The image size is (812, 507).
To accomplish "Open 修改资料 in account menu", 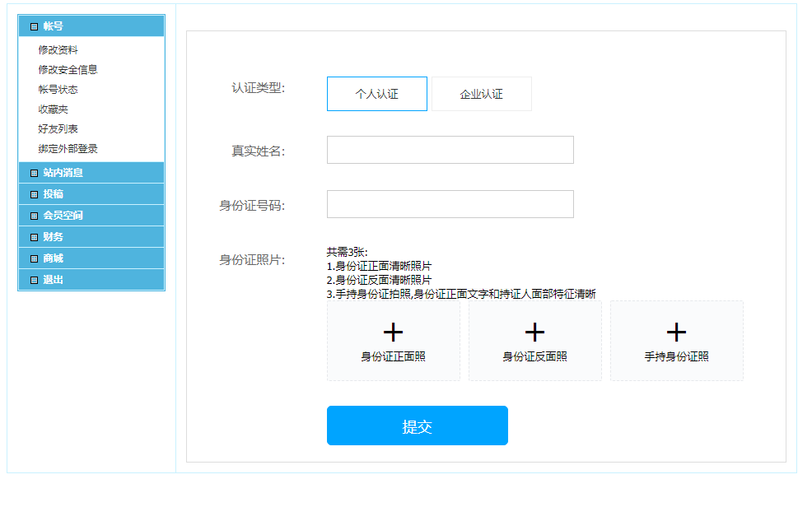I will [x=58, y=50].
